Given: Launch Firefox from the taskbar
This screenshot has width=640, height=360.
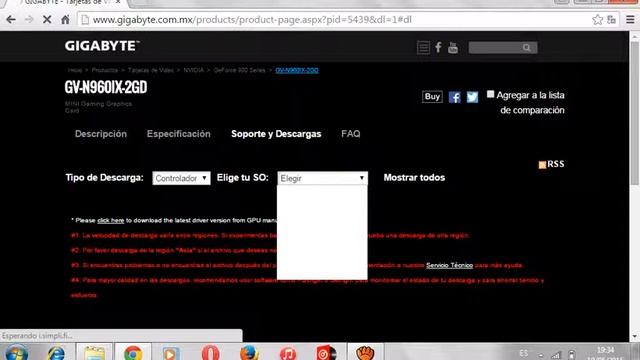Looking at the screenshot, I should 249,353.
